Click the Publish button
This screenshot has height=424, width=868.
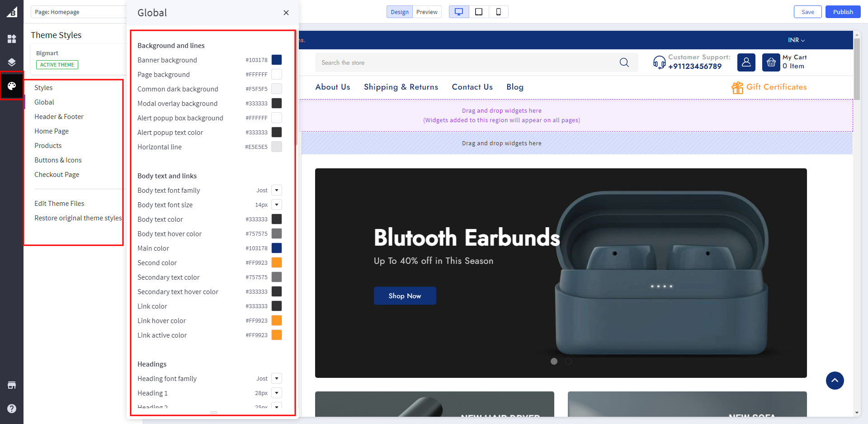coord(843,12)
